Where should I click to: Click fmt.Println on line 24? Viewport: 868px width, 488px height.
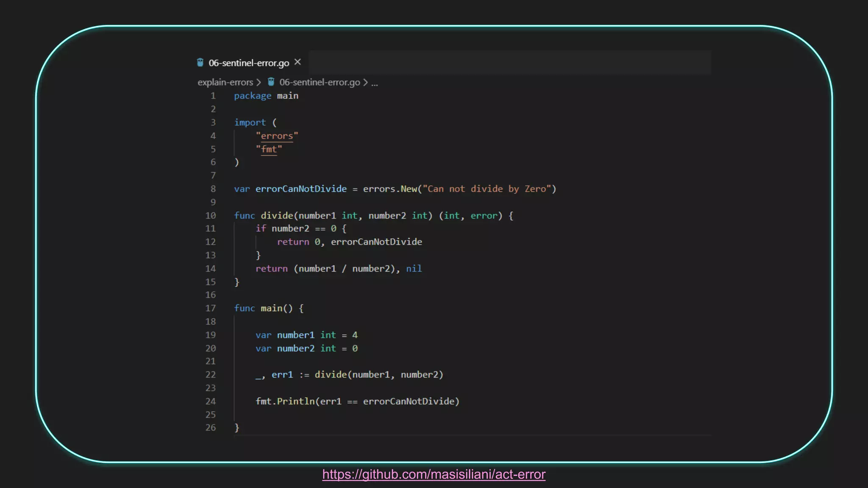pyautogui.click(x=285, y=402)
